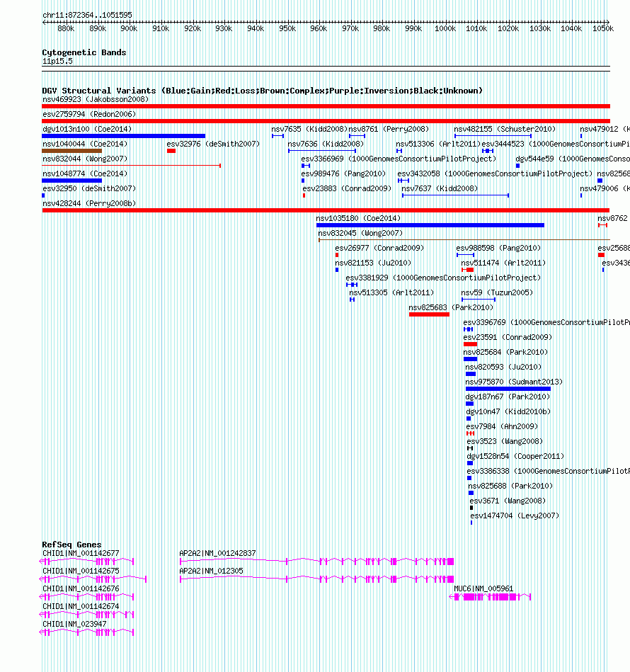Click esv3671 (Wang2008) label
This screenshot has width=630, height=672.
tap(508, 501)
